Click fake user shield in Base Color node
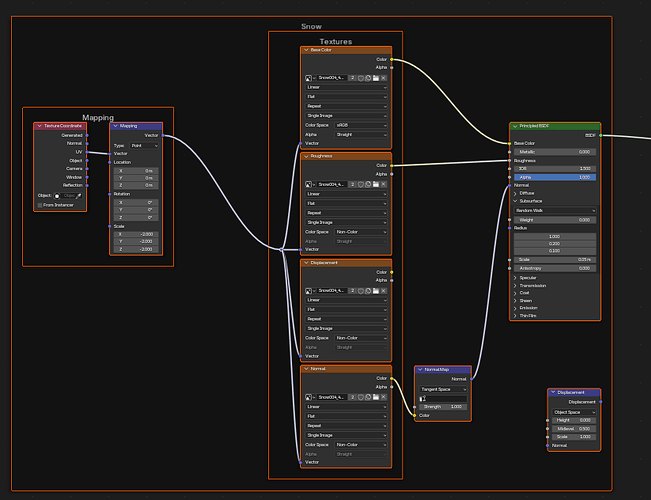This screenshot has height=500, width=651. tap(361, 78)
